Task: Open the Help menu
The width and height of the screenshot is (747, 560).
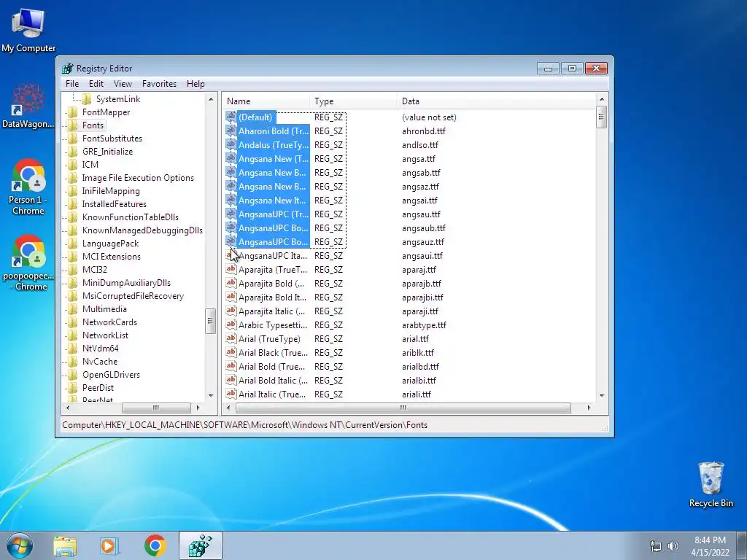Action: click(x=196, y=84)
